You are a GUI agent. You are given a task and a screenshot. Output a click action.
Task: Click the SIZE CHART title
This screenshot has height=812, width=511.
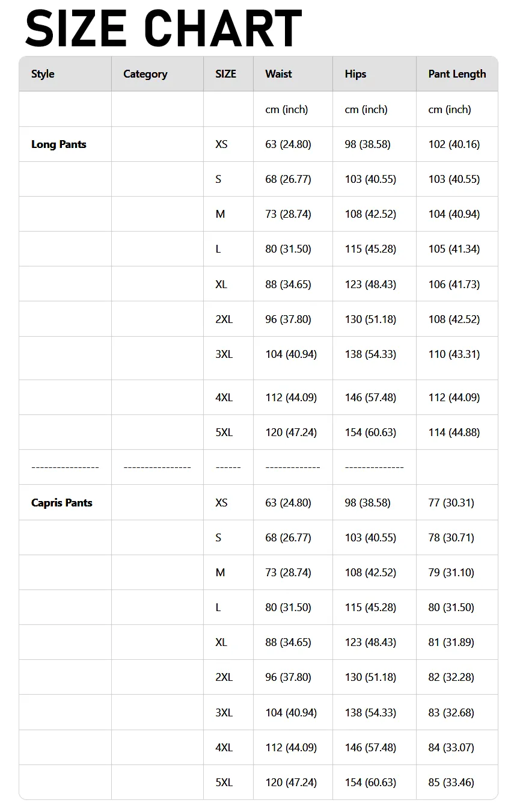click(163, 28)
